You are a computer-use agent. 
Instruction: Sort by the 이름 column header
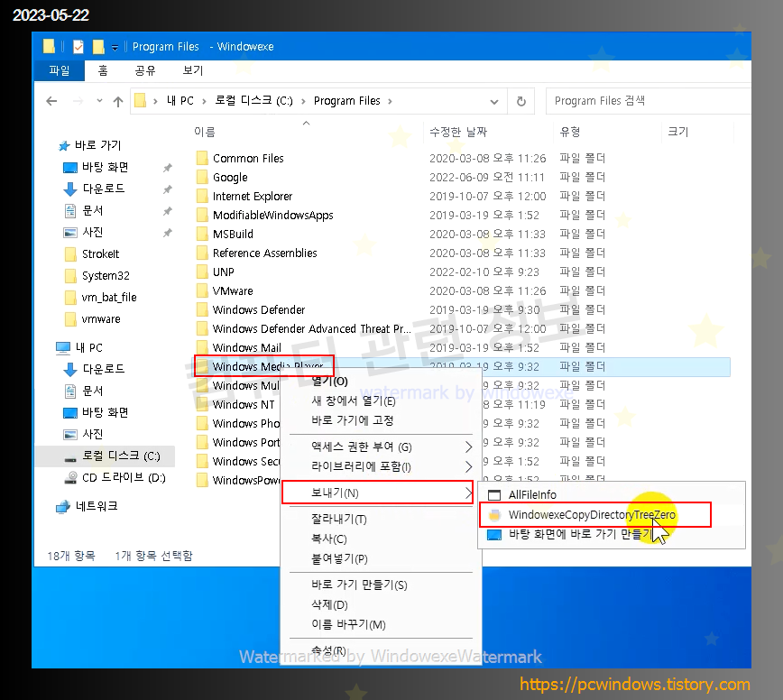point(205,132)
